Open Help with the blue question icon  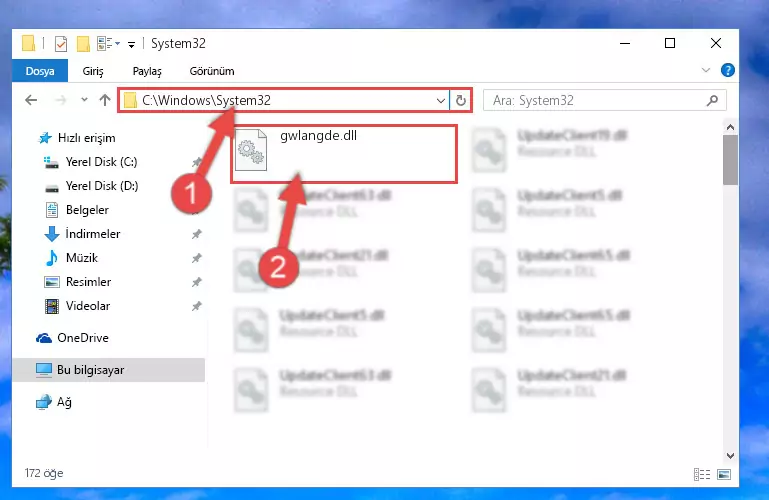(727, 70)
